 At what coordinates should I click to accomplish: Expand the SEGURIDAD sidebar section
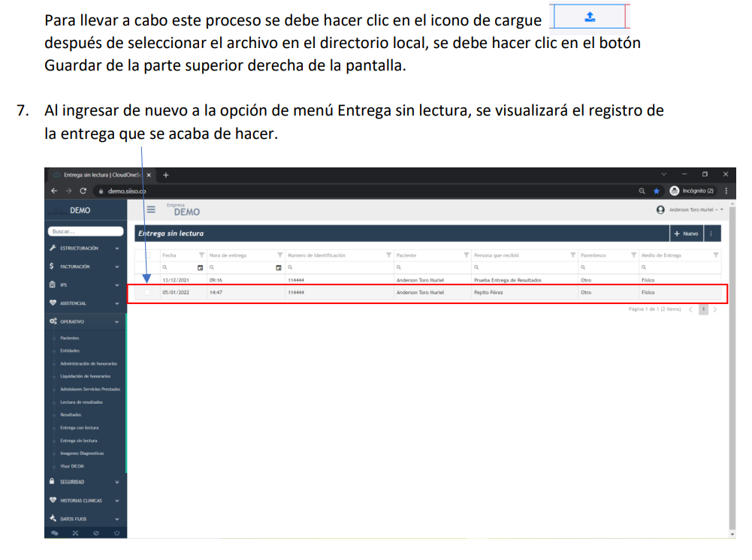[86, 482]
